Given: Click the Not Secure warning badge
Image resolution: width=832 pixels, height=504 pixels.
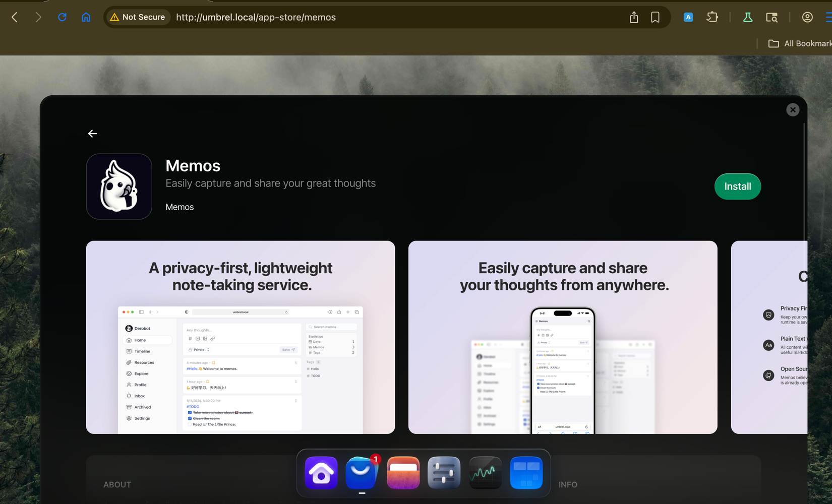Looking at the screenshot, I should [138, 17].
